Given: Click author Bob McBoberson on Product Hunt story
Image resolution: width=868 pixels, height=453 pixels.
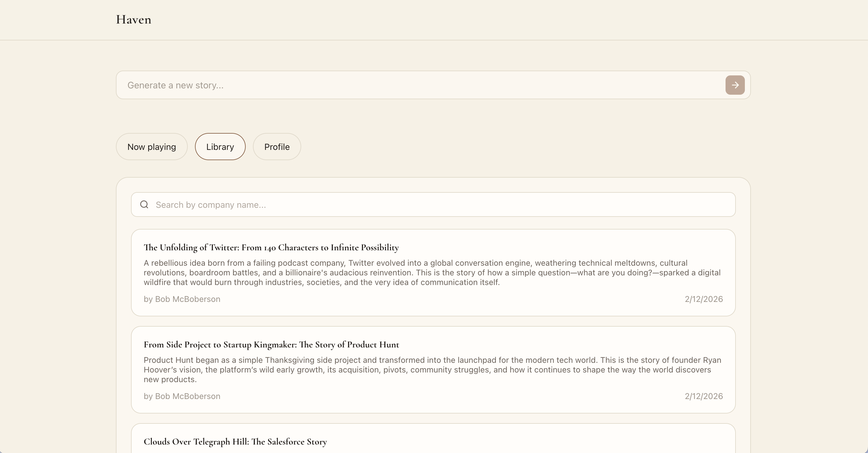Looking at the screenshot, I should coord(182,396).
